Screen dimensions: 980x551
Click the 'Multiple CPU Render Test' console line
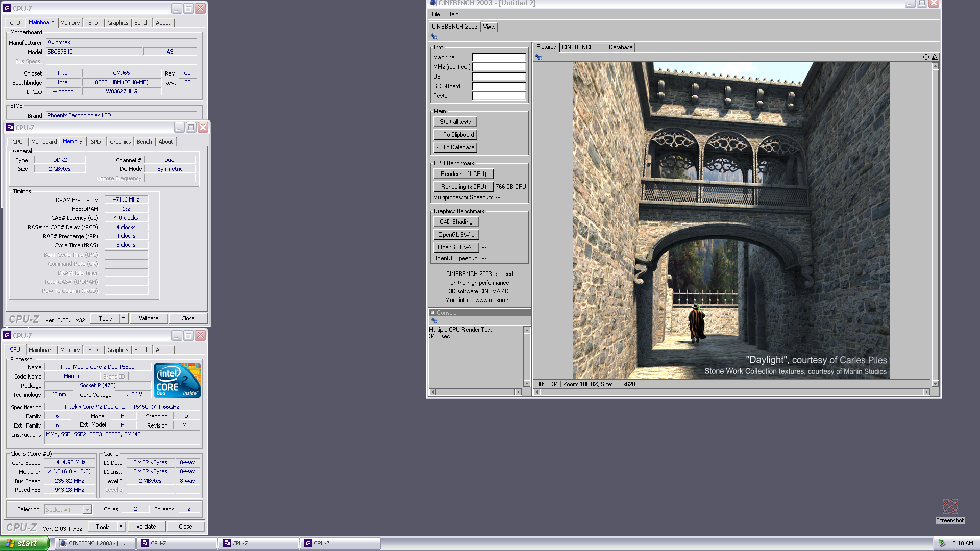(x=460, y=330)
